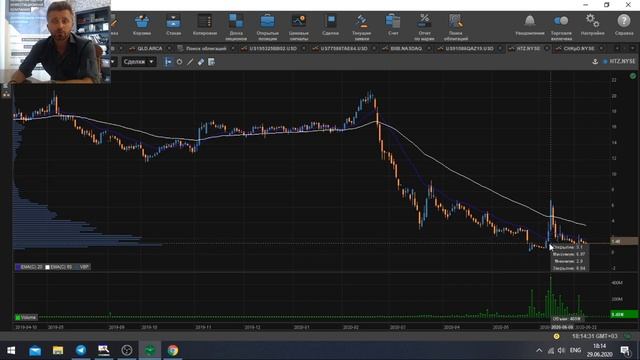Switch to the QLD.ARCA tab

(x=149, y=49)
